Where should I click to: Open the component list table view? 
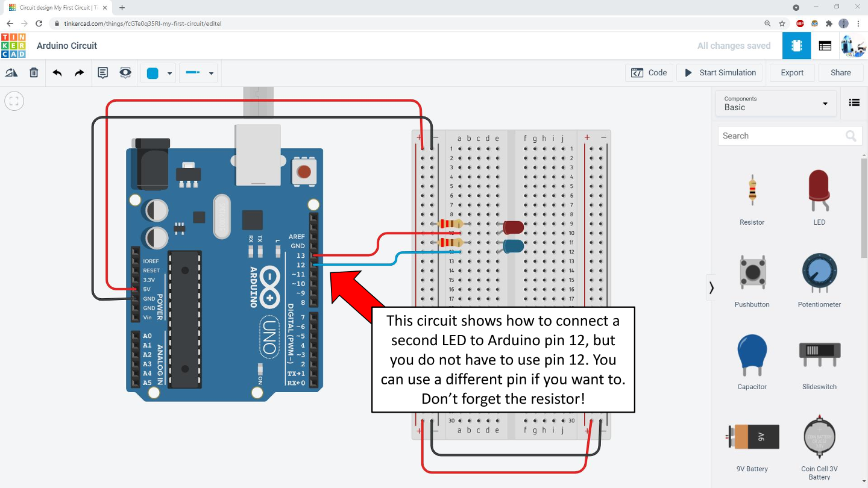click(825, 46)
